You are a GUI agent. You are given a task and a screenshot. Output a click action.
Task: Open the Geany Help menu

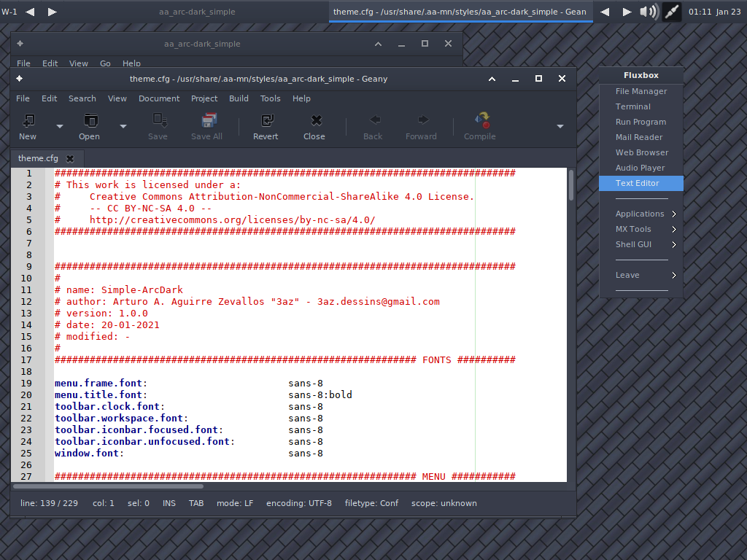pos(301,98)
